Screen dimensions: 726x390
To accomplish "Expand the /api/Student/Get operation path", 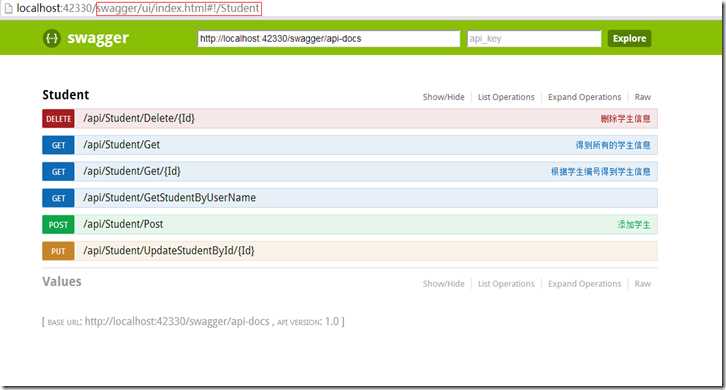I will 122,145.
